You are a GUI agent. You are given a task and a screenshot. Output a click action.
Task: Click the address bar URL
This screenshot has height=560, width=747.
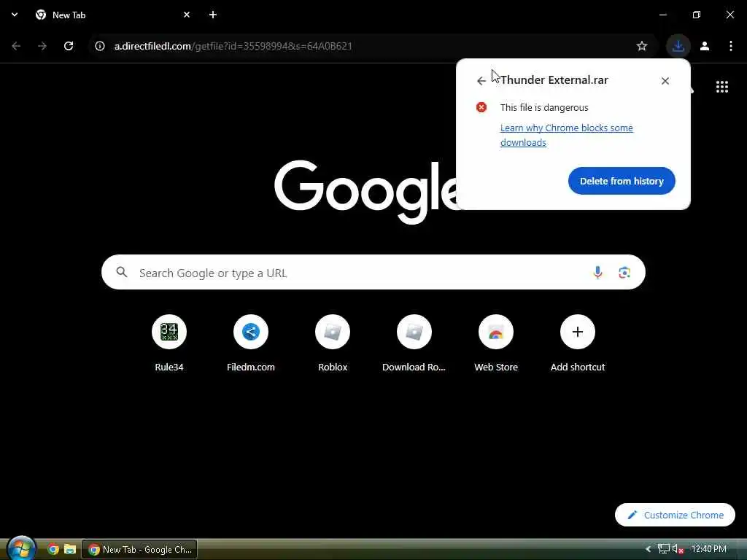tap(233, 46)
